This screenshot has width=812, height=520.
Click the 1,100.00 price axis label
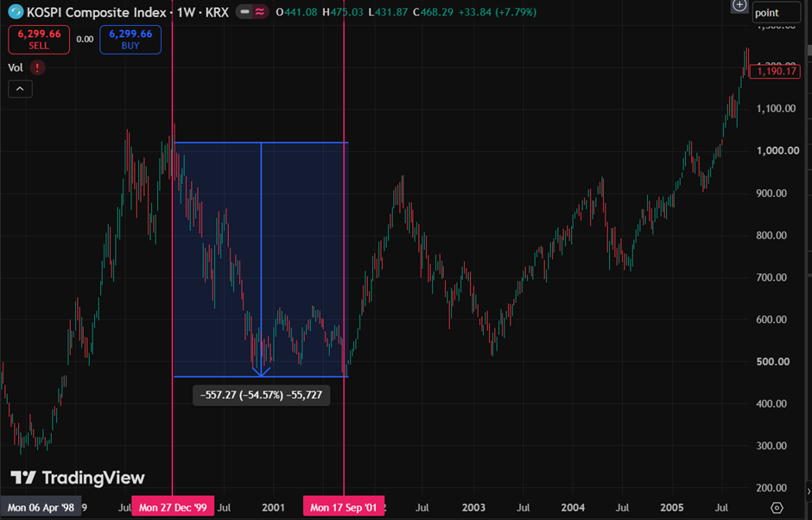tap(776, 109)
